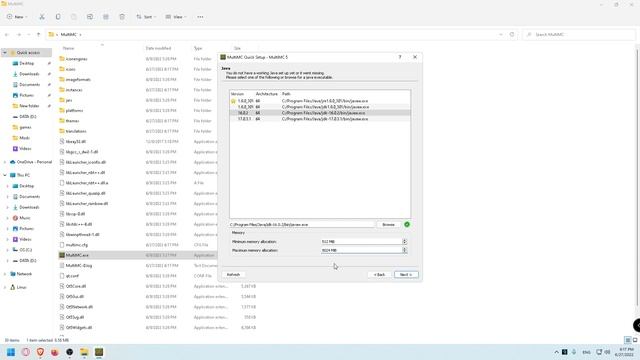Collapse the Quick access tree node

click(x=5, y=53)
